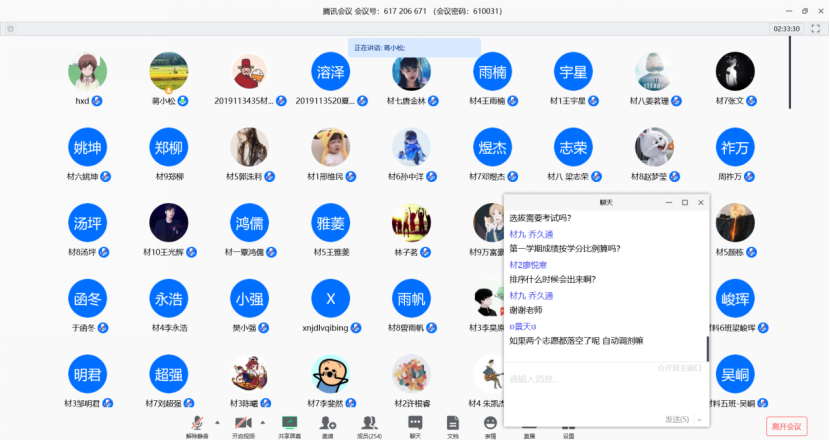Open the 邀请 invite icon

pyautogui.click(x=328, y=423)
